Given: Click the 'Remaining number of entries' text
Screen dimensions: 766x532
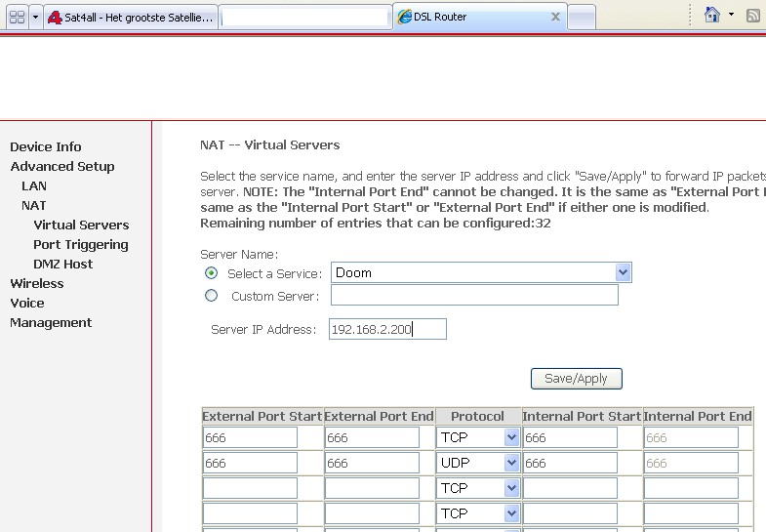Looking at the screenshot, I should (x=375, y=224).
